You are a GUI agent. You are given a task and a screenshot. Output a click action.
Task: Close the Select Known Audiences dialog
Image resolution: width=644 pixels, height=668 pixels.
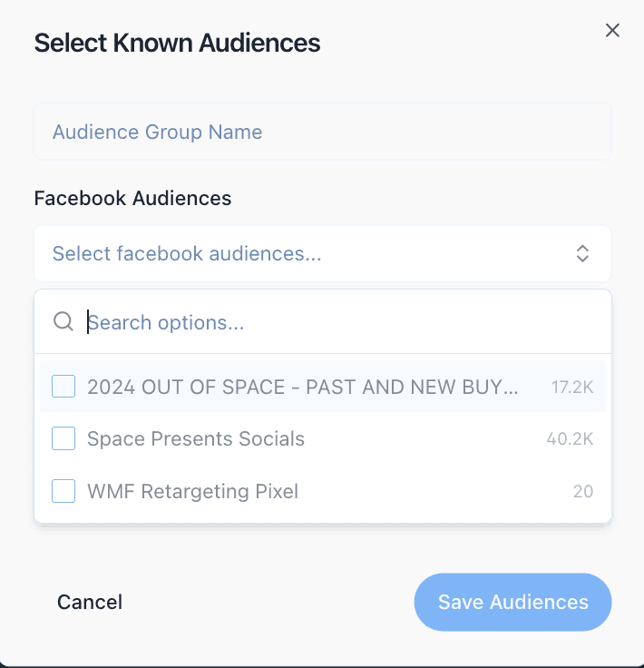613,31
